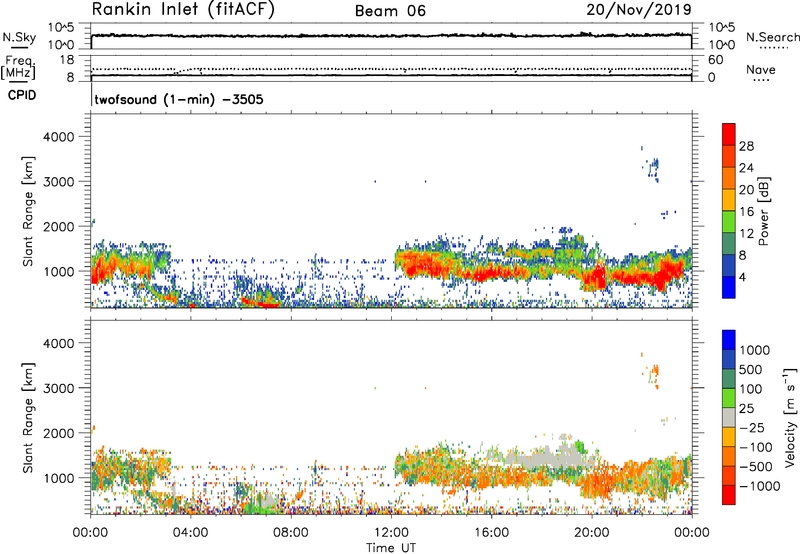
Task: Click the 'Rankin Inlet (fitACF)' title text
Action: pyautogui.click(x=183, y=10)
